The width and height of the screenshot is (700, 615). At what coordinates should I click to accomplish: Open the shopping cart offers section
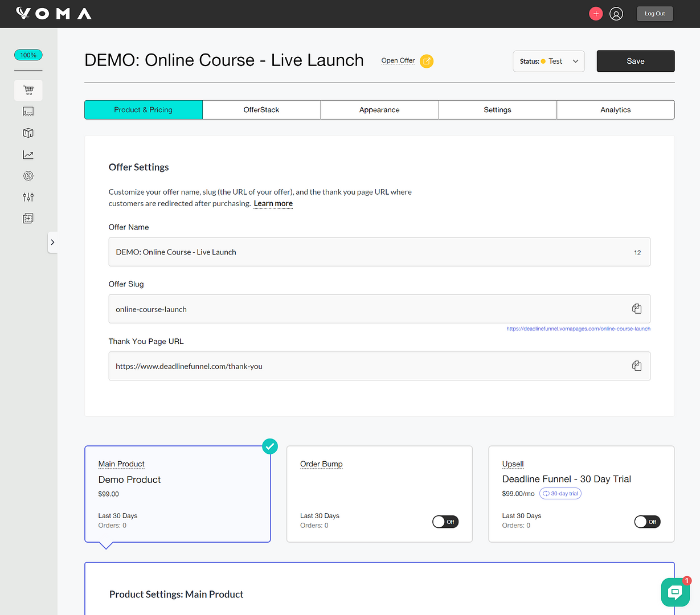28,90
